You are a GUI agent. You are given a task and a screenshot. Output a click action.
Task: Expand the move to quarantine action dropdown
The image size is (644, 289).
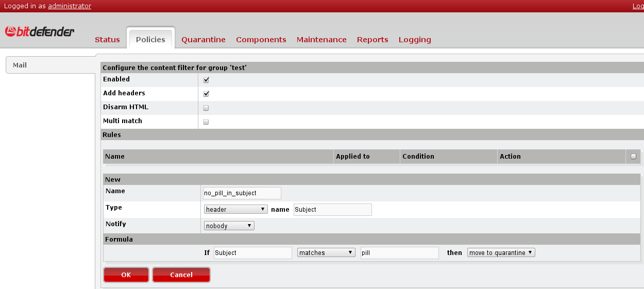pos(501,253)
